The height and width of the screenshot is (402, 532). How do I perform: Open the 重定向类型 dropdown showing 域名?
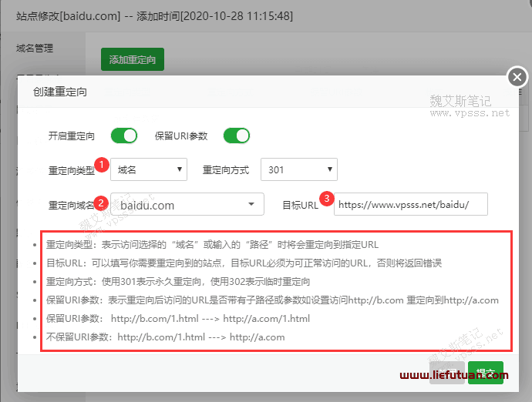(x=149, y=169)
